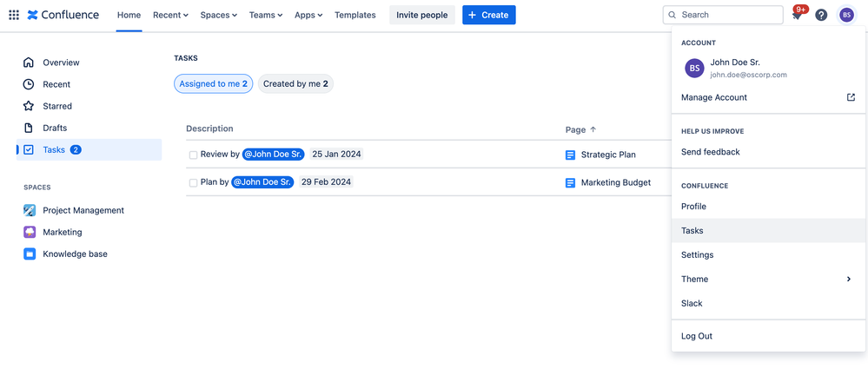Click the 29 Feb 2024 due date
Screen dimensions: 868x369
point(326,182)
